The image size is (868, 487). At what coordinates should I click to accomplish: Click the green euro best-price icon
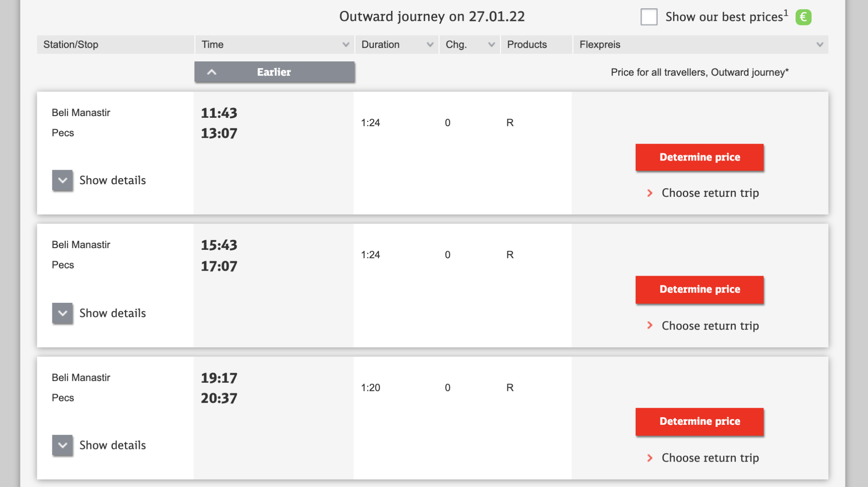803,17
